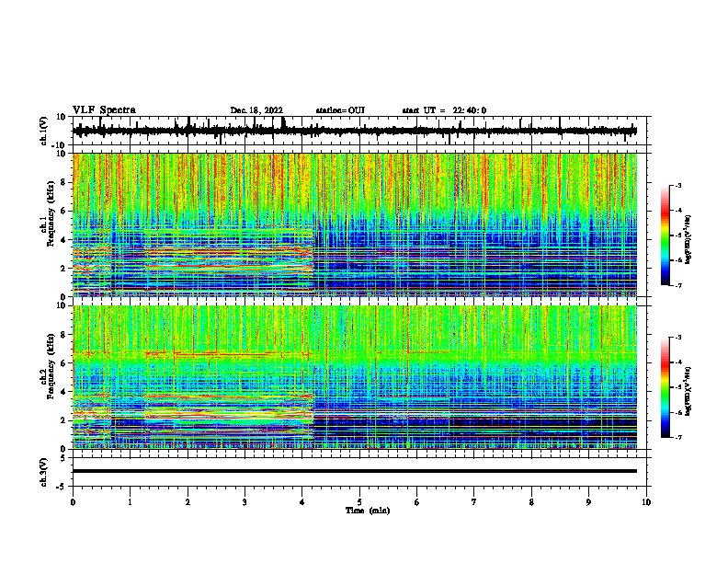728x563 pixels.
Task: Click time axis tick label "0"
Action: point(73,502)
